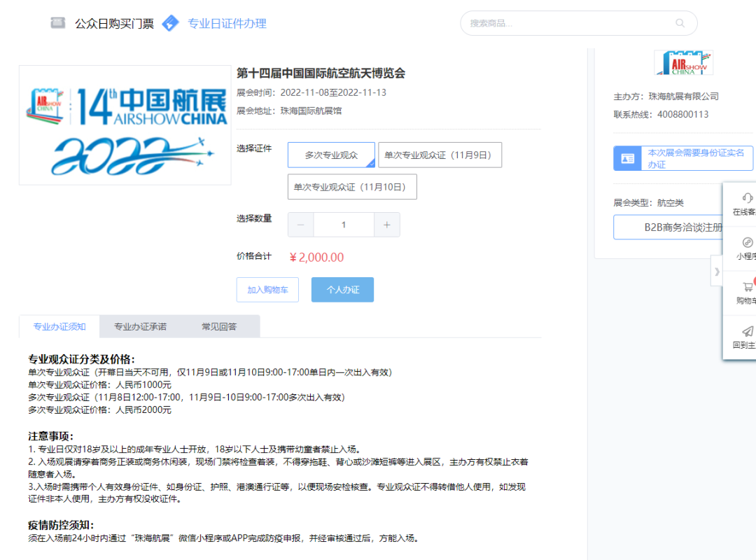Image resolution: width=756 pixels, height=560 pixels.
Task: Open the 购物车 cart icon
Action: click(748, 287)
